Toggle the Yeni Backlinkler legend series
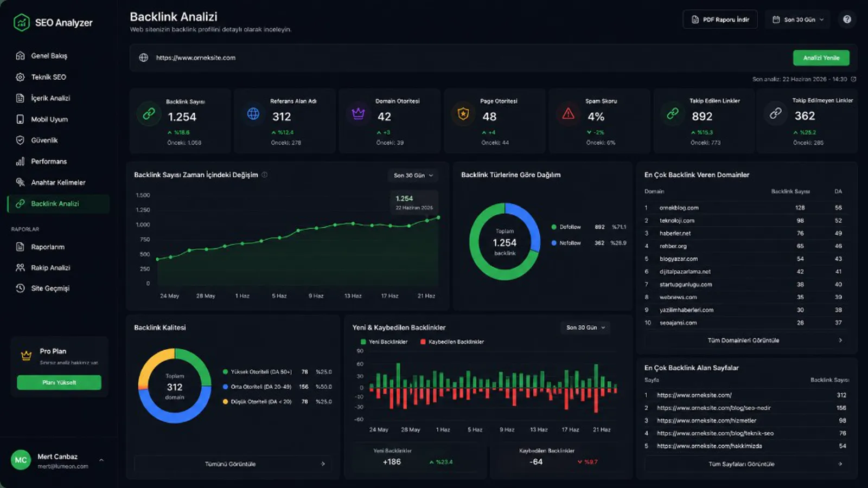Viewport: 868px width, 488px height. 384,342
